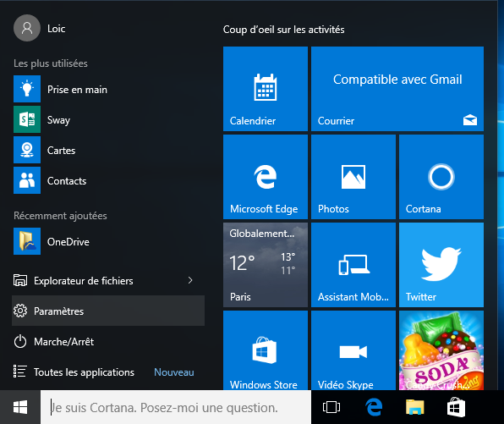The height and width of the screenshot is (424, 504).
Task: Open the Cartes maps icon
Action: point(27,150)
